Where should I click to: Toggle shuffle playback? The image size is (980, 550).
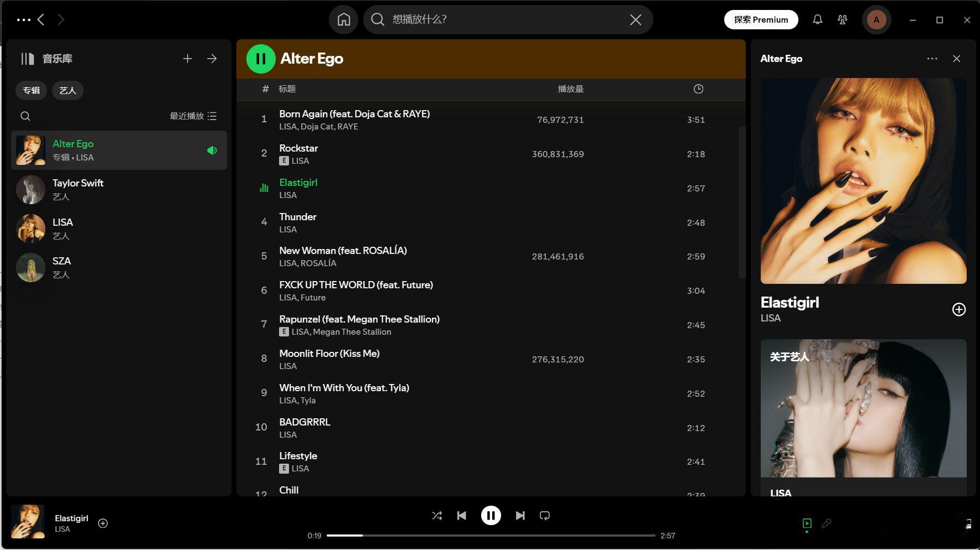click(x=437, y=516)
